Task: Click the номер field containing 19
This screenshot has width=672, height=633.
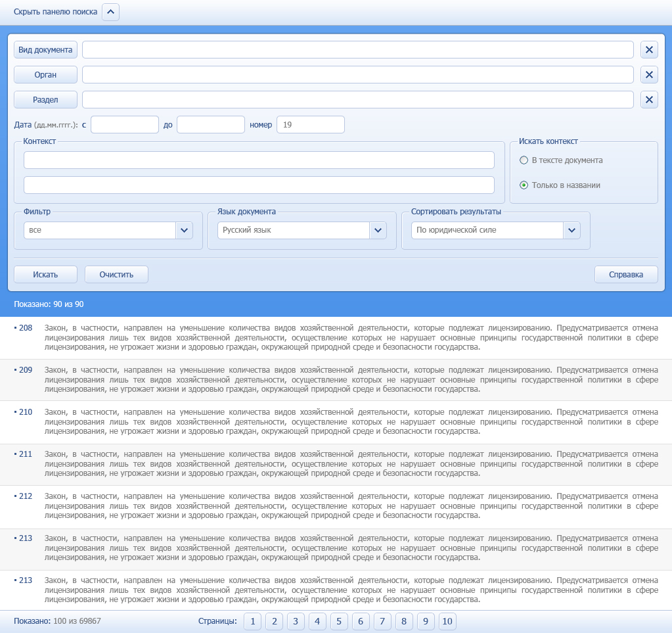Action: tap(311, 125)
